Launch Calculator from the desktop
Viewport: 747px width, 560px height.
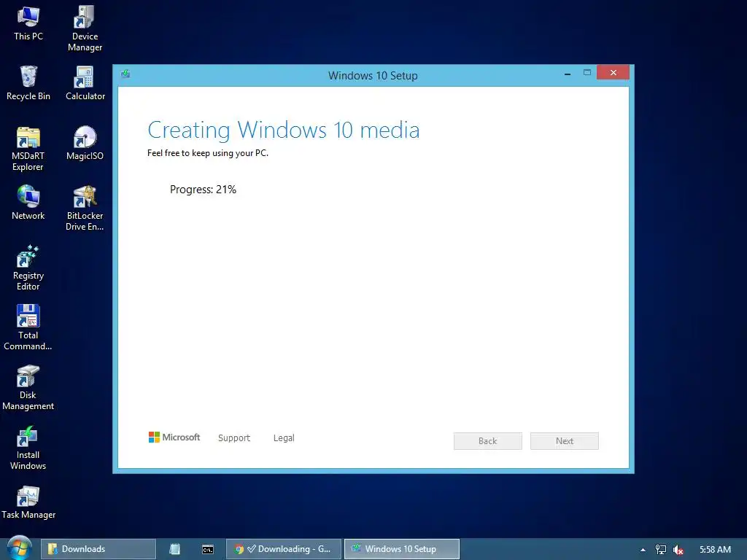pos(85,83)
